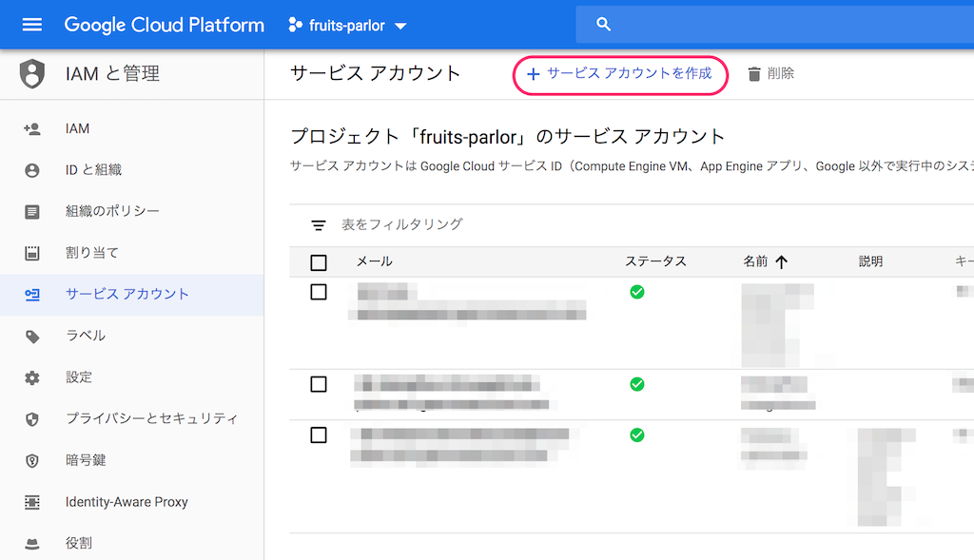
Task: Open the fruits-parlor project selector dropdown
Action: pos(347,26)
